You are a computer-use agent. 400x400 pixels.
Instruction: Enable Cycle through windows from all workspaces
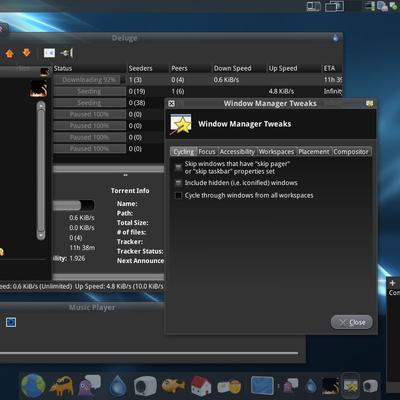tap(178, 196)
